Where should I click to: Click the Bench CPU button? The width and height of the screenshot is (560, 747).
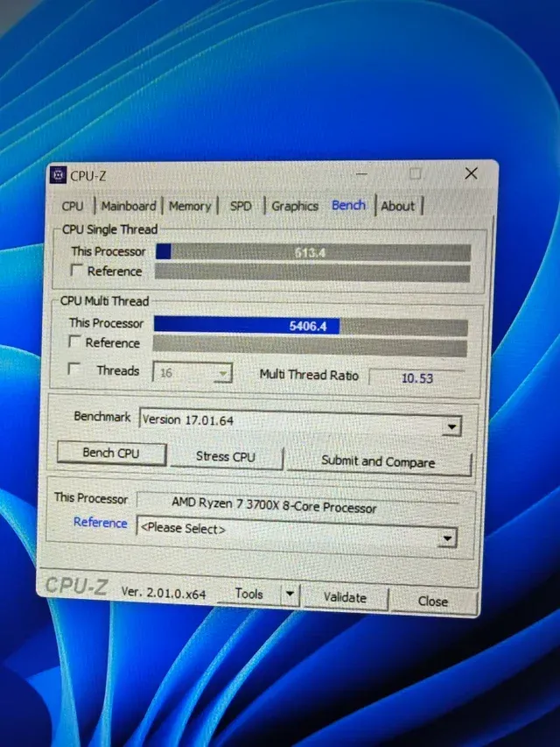(x=111, y=453)
